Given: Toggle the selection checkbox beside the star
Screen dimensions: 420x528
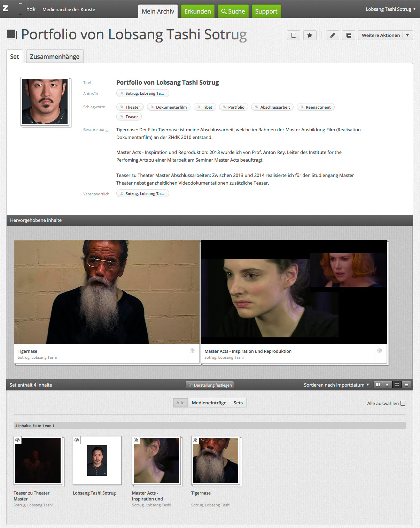Looking at the screenshot, I should coord(294,35).
